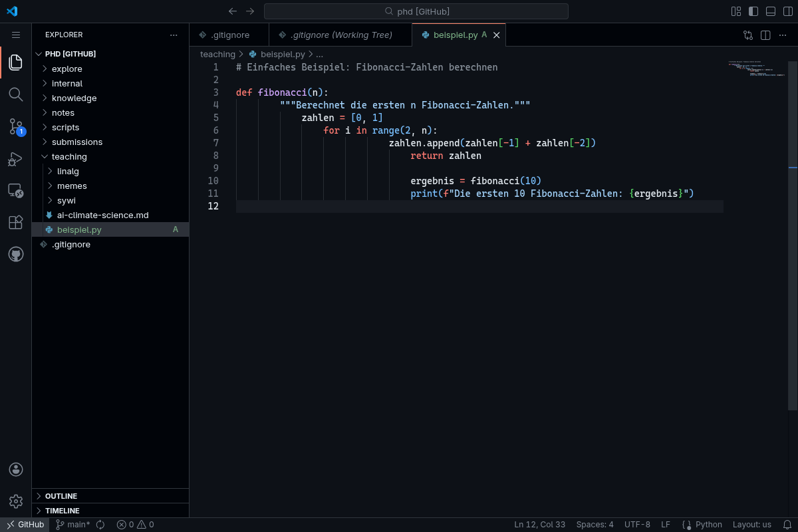Click the main* branch in status bar
This screenshot has width=798, height=532.
pyautogui.click(x=72, y=525)
